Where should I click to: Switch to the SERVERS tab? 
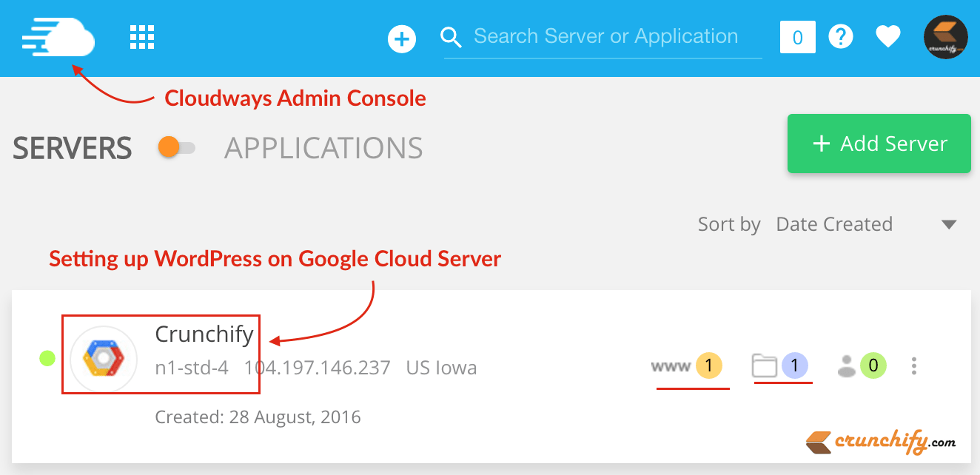click(x=73, y=149)
